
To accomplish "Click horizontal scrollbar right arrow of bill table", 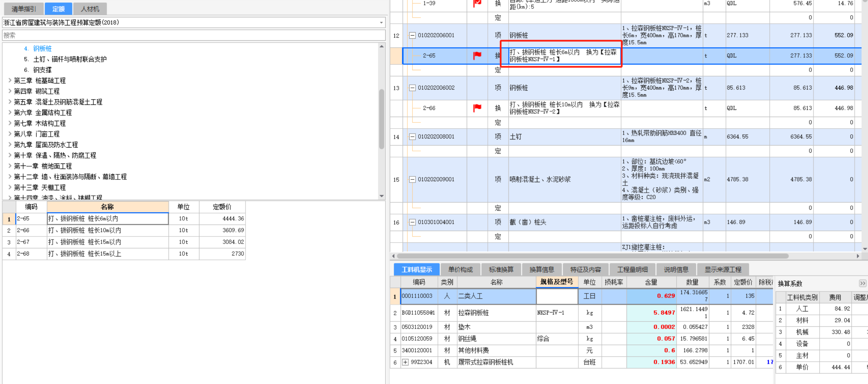I will click(x=858, y=256).
